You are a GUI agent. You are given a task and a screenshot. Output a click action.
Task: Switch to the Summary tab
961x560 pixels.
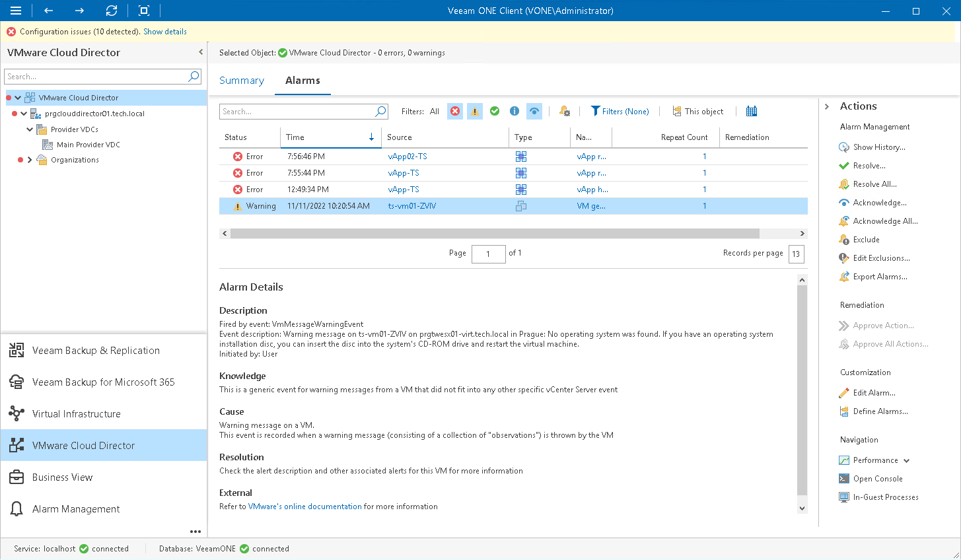pyautogui.click(x=242, y=80)
